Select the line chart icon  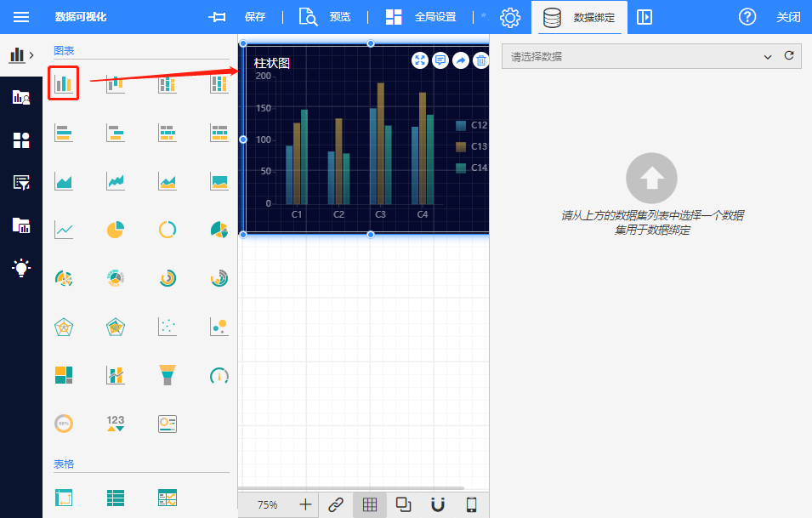[x=64, y=230]
